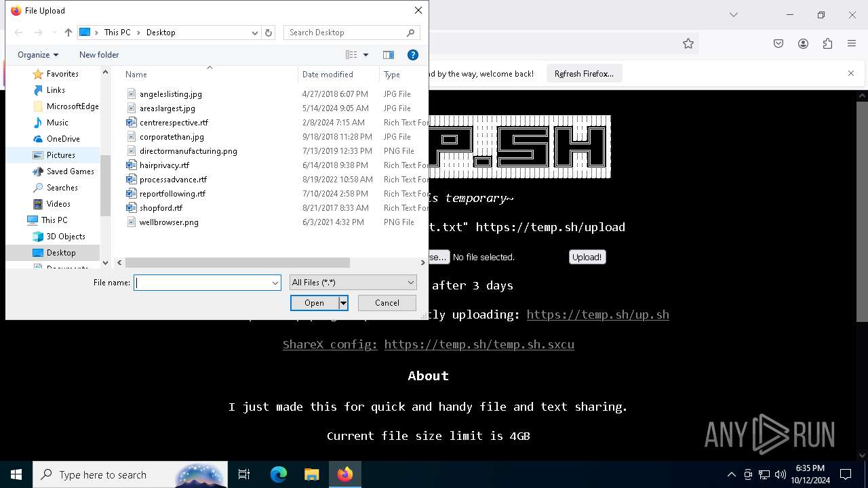Viewport: 868px width, 488px height.
Task: Open Firefox Pocket save icon
Action: click(x=778, y=43)
